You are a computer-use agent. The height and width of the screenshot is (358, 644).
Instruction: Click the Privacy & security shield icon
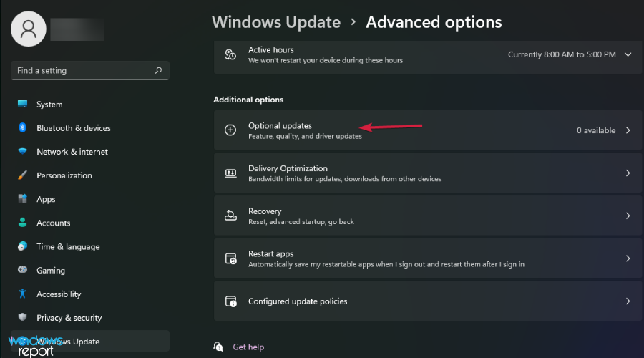tap(22, 318)
